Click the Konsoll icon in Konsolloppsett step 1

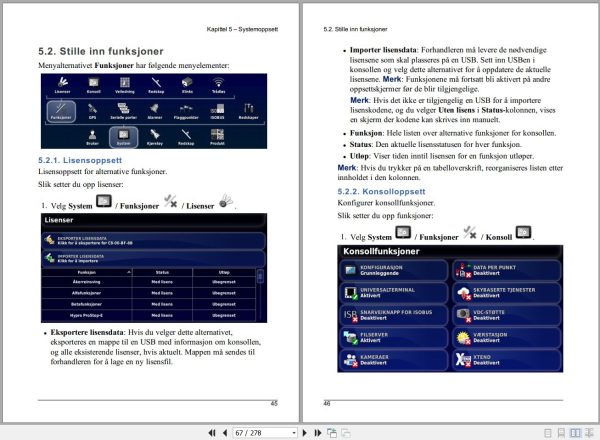click(523, 233)
